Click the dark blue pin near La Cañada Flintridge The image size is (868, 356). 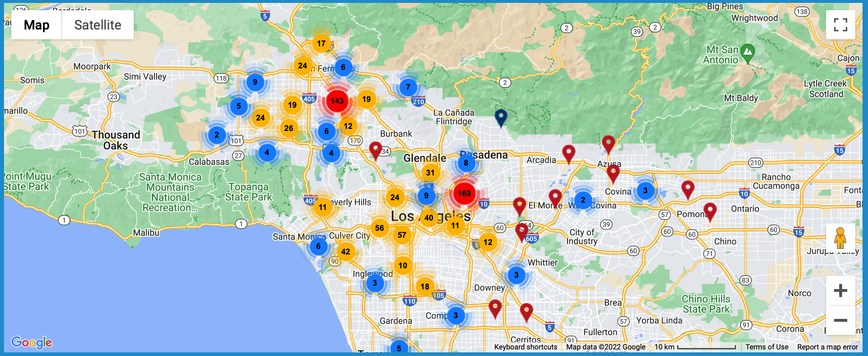[x=501, y=116]
